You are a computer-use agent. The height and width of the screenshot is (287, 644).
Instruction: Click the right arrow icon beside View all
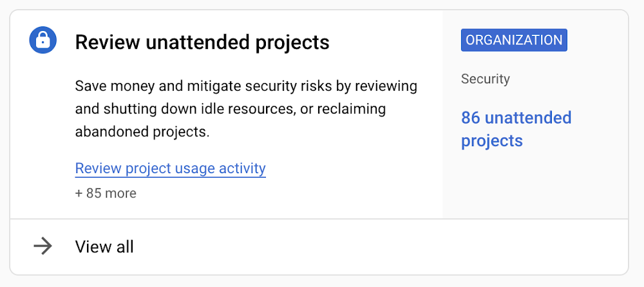point(43,246)
